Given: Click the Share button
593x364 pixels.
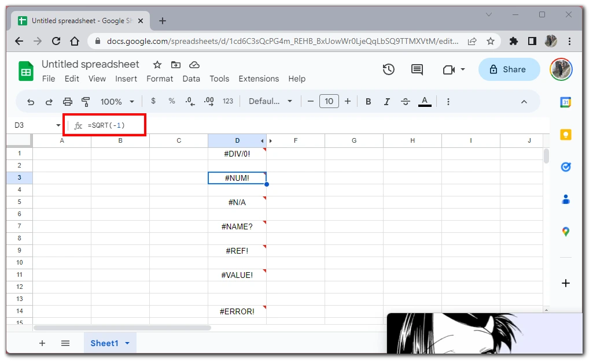Looking at the screenshot, I should point(509,69).
